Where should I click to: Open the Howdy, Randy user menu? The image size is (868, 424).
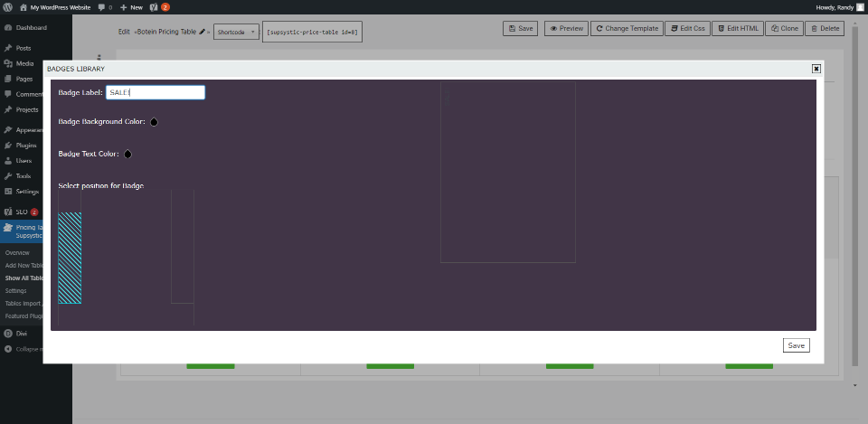pyautogui.click(x=839, y=7)
